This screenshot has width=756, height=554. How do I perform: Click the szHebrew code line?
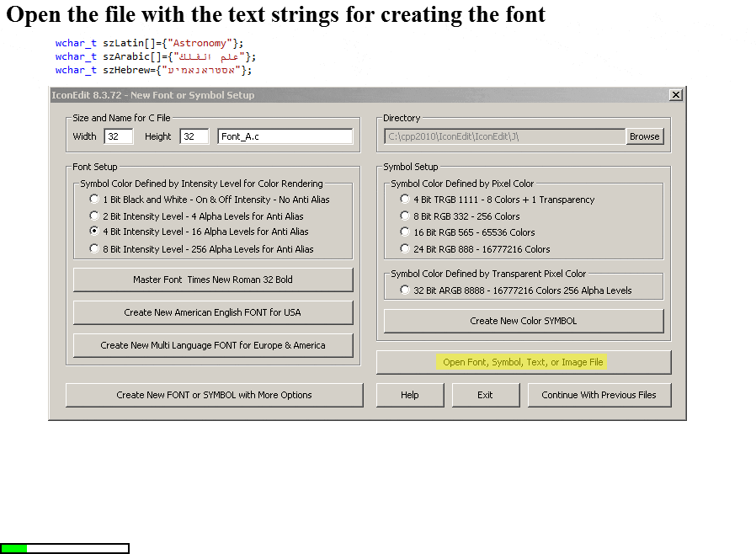point(153,70)
